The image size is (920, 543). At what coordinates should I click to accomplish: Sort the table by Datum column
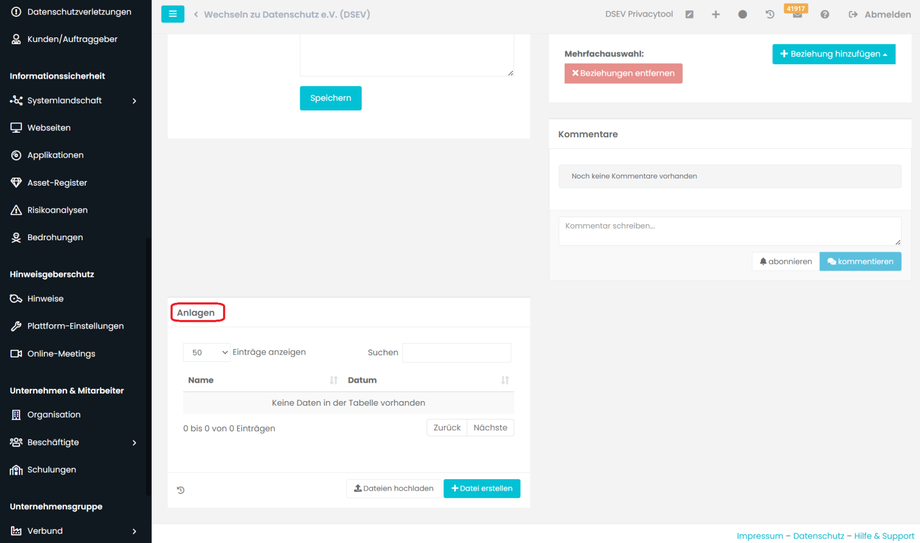pos(428,380)
